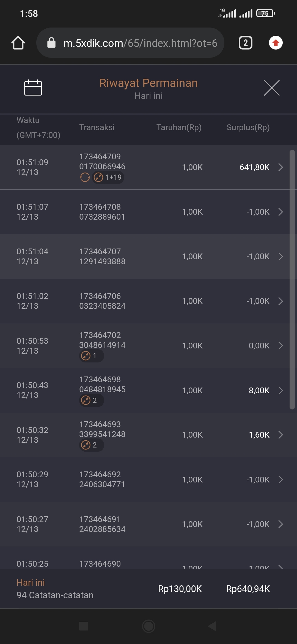Expand the 8,00K surplus row chevron

[280, 390]
